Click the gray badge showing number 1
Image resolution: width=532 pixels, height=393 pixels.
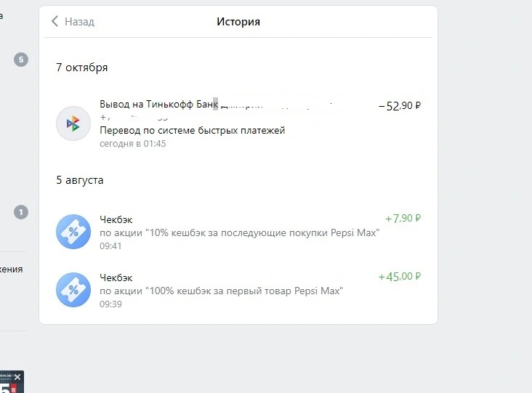[x=21, y=212]
